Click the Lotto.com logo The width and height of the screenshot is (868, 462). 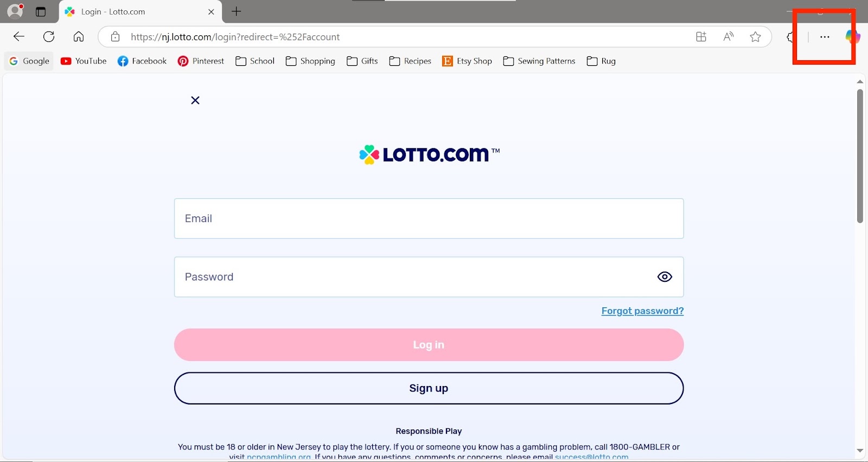click(x=429, y=154)
